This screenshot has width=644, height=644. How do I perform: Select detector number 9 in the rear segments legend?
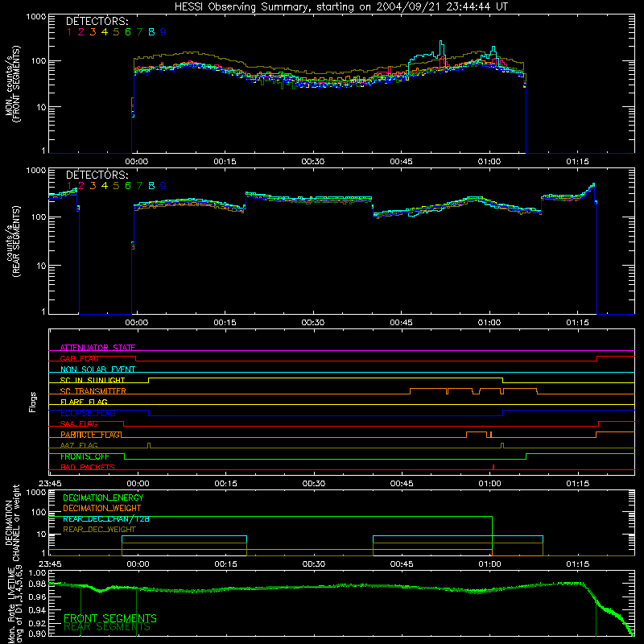[163, 186]
